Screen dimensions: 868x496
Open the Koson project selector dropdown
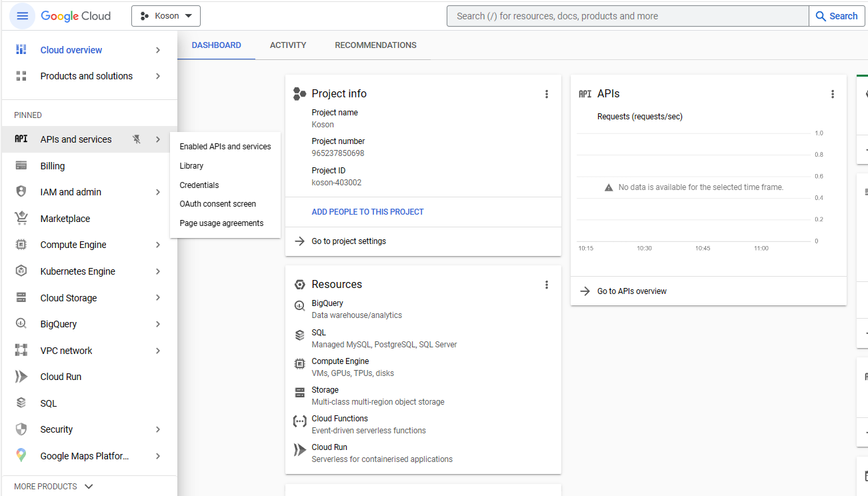(x=166, y=16)
